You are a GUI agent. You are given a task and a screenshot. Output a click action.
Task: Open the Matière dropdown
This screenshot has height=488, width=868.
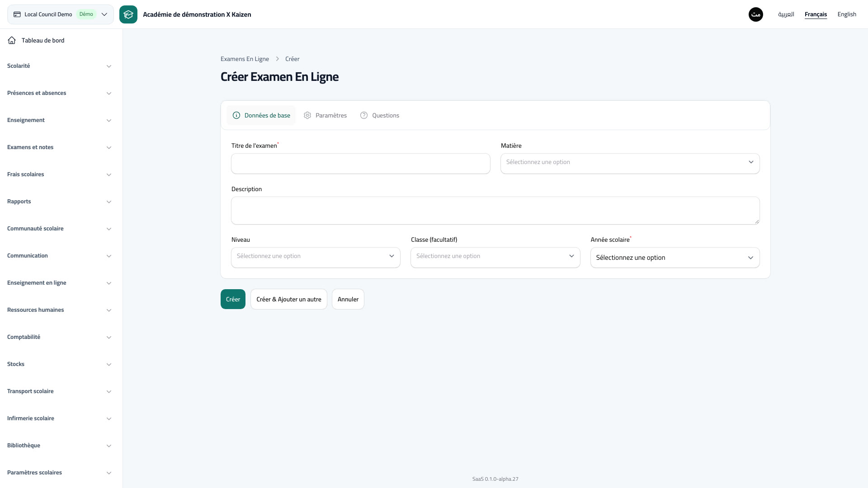pyautogui.click(x=630, y=163)
